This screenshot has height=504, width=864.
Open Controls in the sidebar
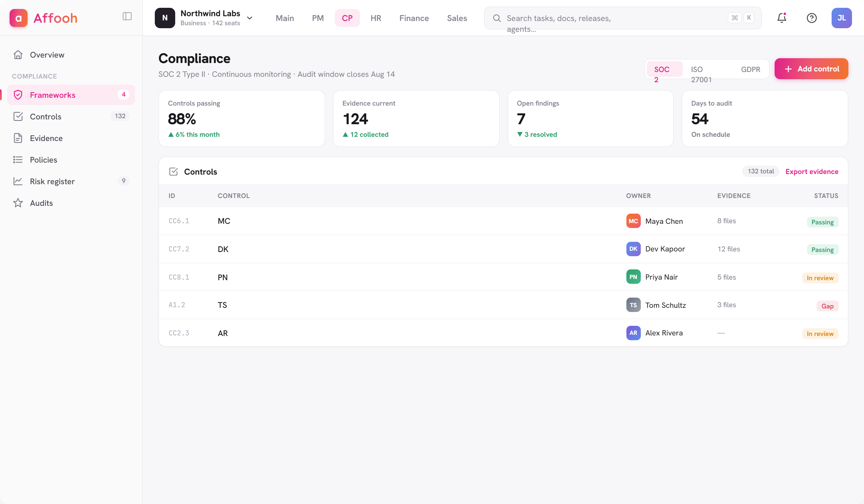[71, 117]
